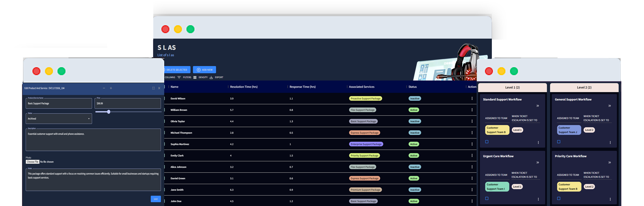The height and width of the screenshot is (206, 644).
Task: Click 'Premium Support Package' tag in Jane Smith row
Action: (x=365, y=190)
